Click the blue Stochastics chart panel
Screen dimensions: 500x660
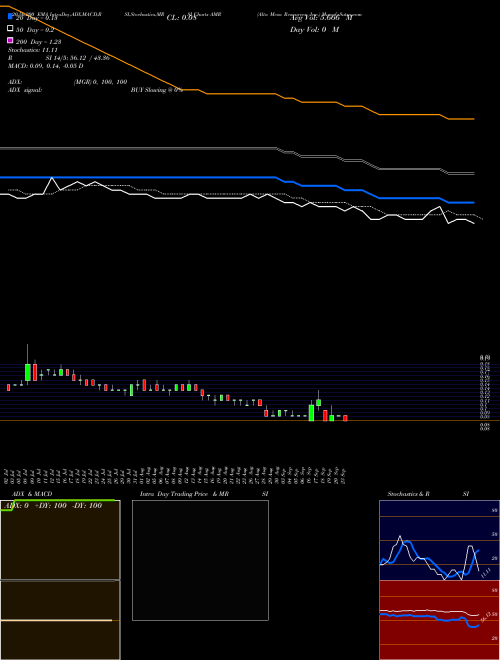[439, 540]
